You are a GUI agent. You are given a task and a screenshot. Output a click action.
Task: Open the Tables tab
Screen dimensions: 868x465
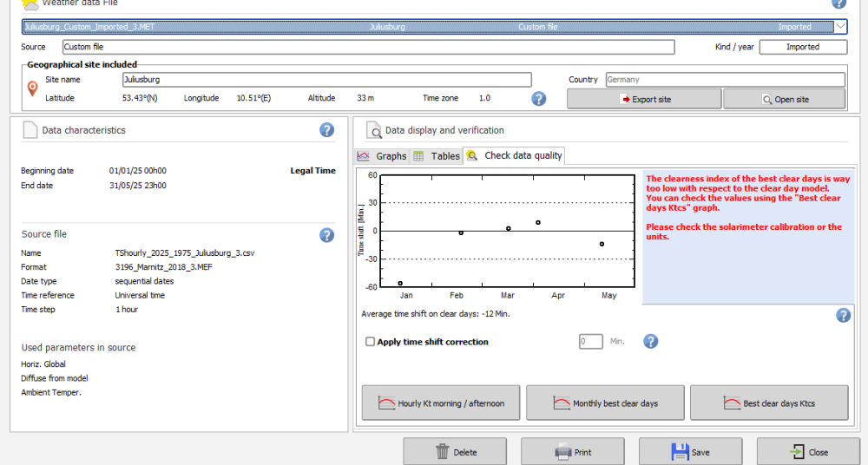pyautogui.click(x=437, y=156)
